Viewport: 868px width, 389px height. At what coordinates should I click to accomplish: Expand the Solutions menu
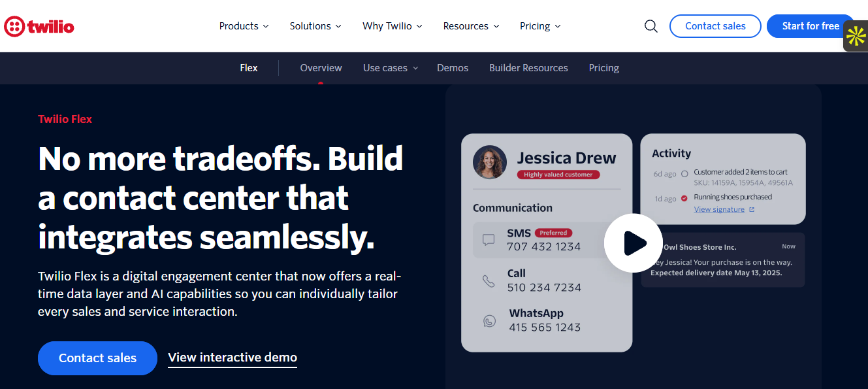[315, 26]
